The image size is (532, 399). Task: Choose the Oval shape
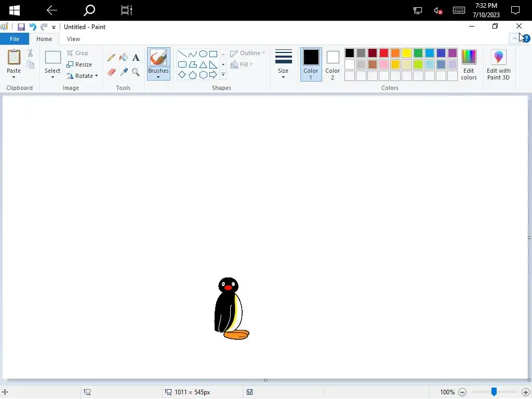coord(203,54)
